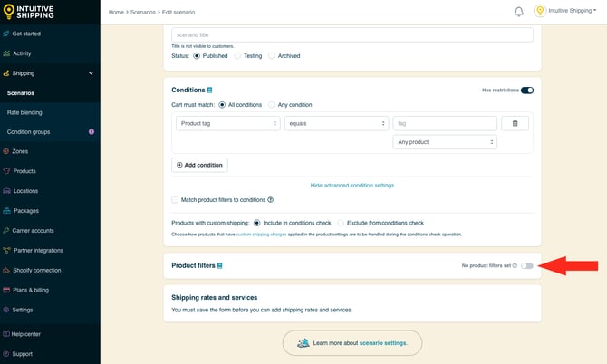Click the Add condition button

[199, 165]
